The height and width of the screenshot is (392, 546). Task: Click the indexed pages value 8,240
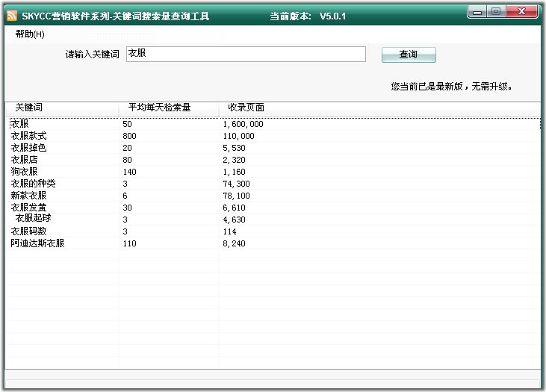point(234,243)
